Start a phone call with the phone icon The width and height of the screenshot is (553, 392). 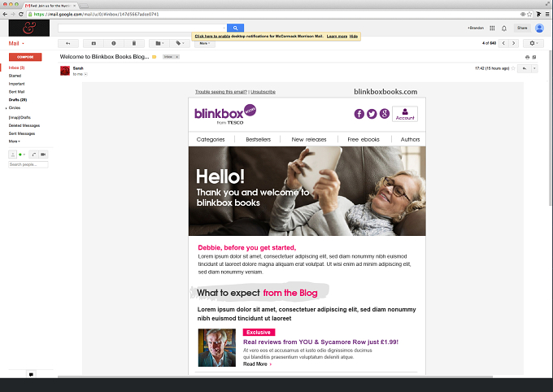pos(34,155)
